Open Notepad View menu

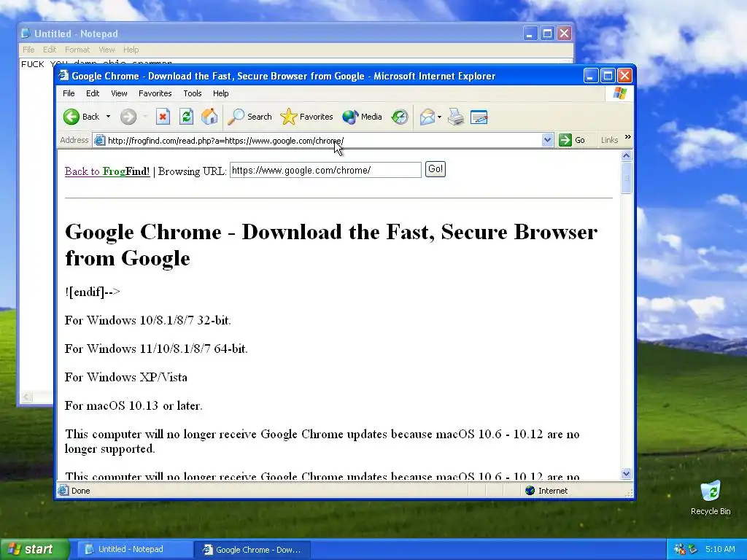click(x=107, y=50)
